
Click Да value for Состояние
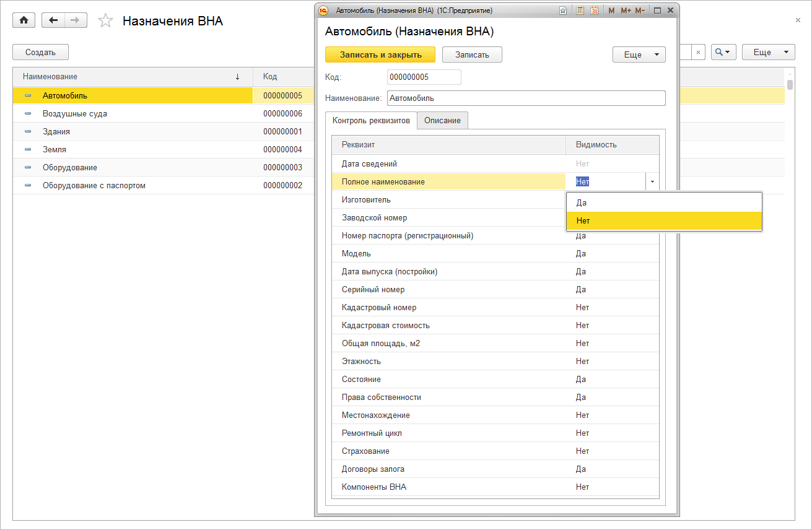coord(581,380)
